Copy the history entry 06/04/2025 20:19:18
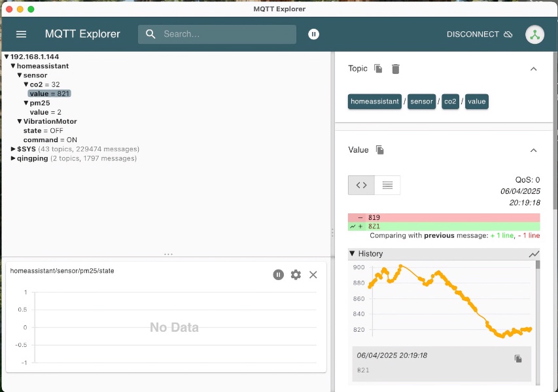Screen dimensions: 558x392 click(518, 359)
